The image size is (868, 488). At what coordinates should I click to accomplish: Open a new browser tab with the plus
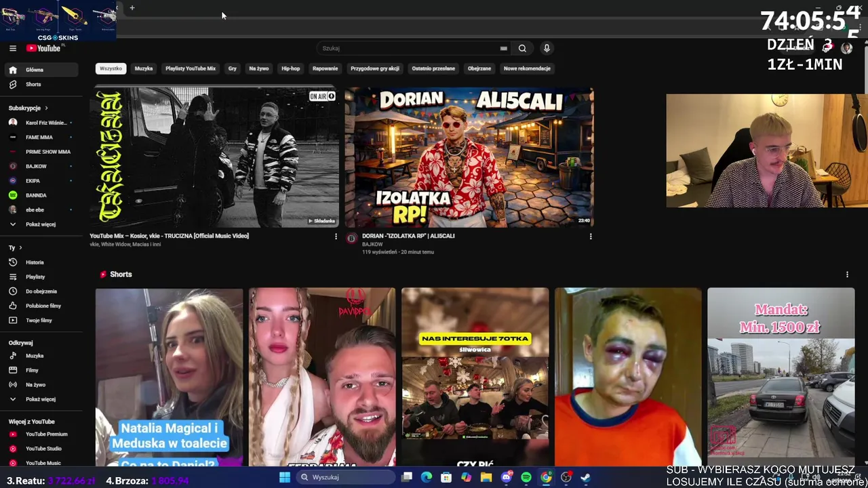click(132, 8)
